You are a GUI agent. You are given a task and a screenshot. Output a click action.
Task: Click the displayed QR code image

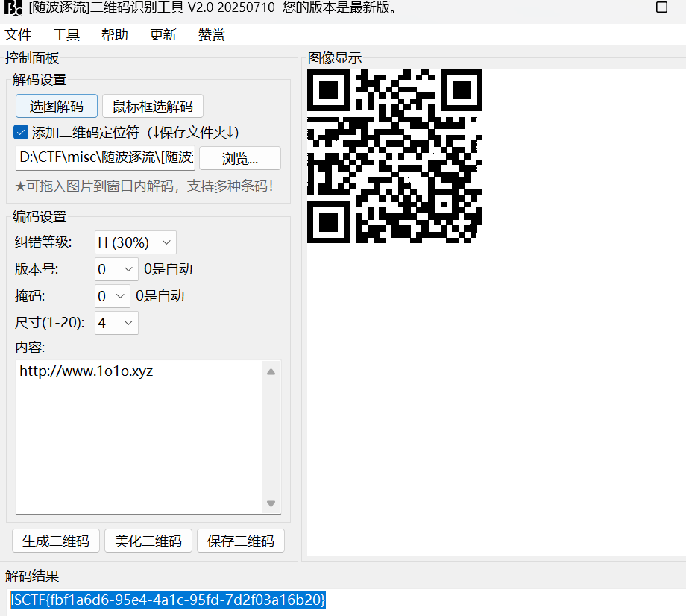(x=394, y=156)
